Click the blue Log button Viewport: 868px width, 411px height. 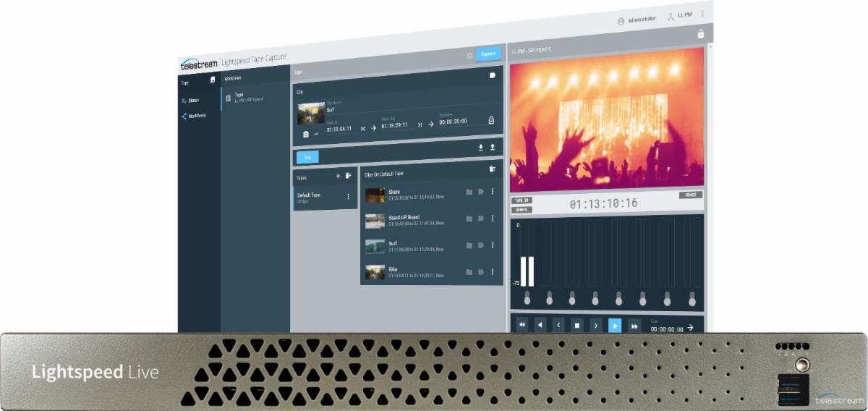pyautogui.click(x=307, y=157)
